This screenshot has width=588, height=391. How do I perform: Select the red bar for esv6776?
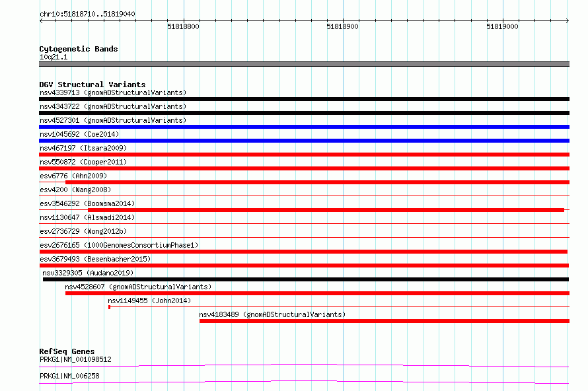(x=317, y=182)
